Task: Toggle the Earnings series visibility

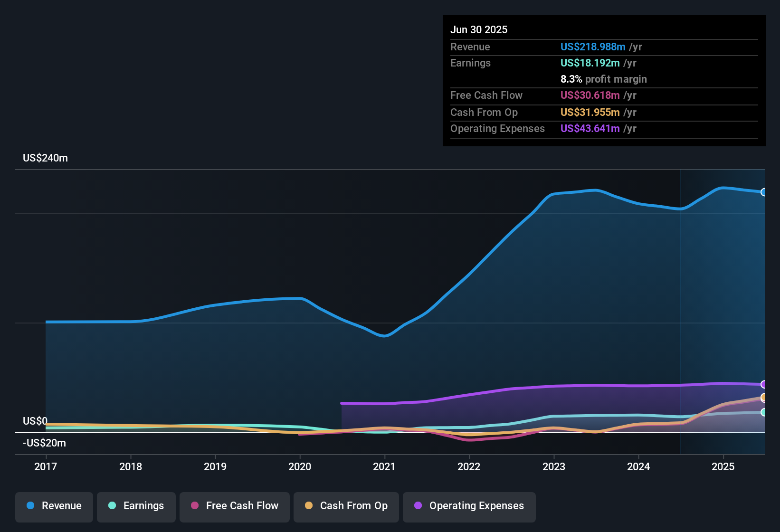Action: point(136,507)
